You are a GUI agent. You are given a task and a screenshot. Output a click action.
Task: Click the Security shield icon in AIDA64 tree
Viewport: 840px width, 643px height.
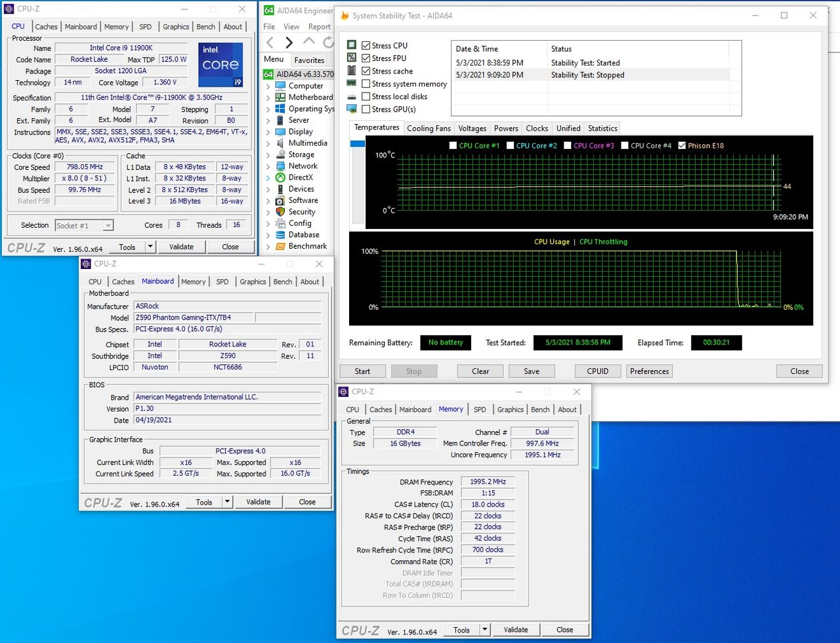(280, 212)
